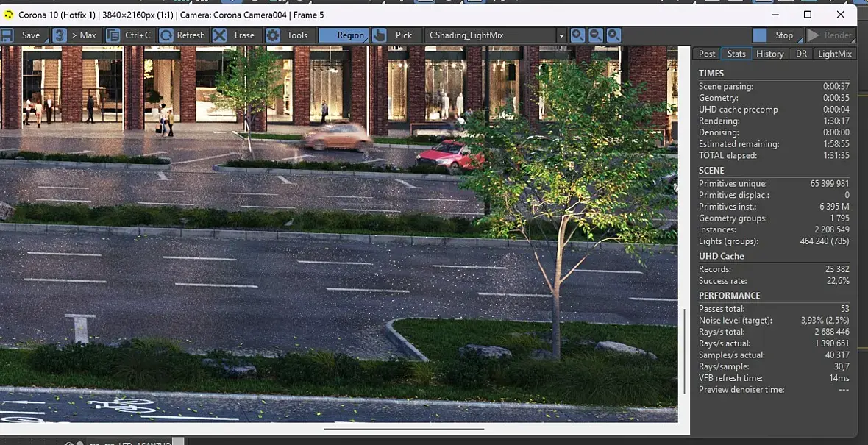This screenshot has width=868, height=445.
Task: Click the VFB refresh time value 14ms
Action: (x=839, y=379)
